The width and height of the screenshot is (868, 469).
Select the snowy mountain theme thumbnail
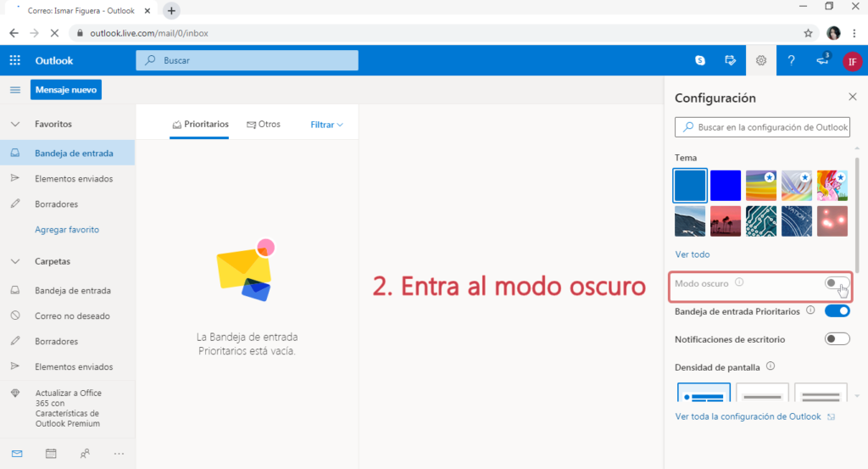(x=690, y=221)
